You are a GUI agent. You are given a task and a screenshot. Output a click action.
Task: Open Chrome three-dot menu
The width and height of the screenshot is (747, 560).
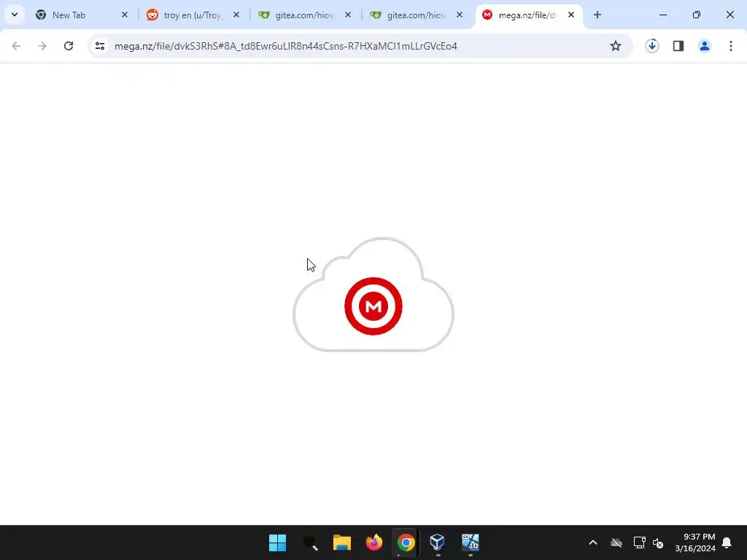731,46
